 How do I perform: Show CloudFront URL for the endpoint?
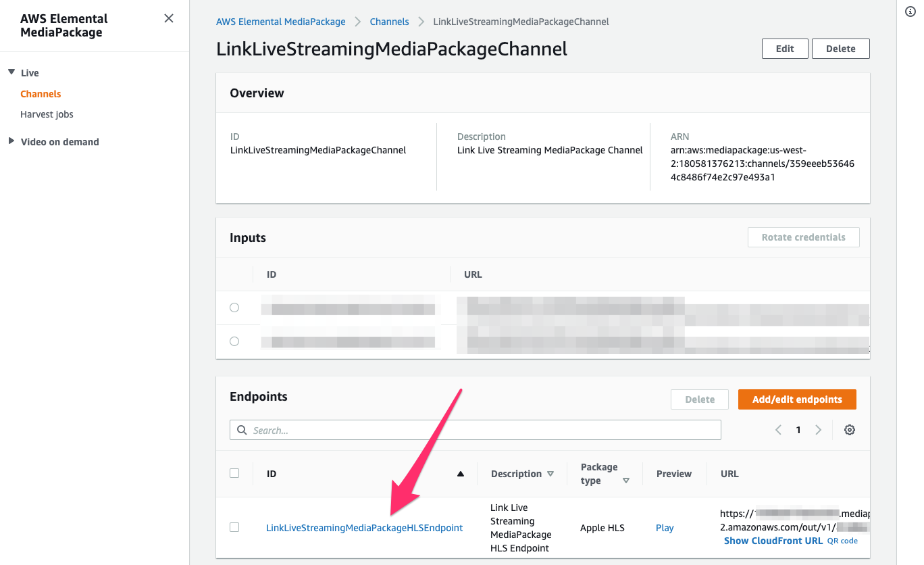pos(773,540)
